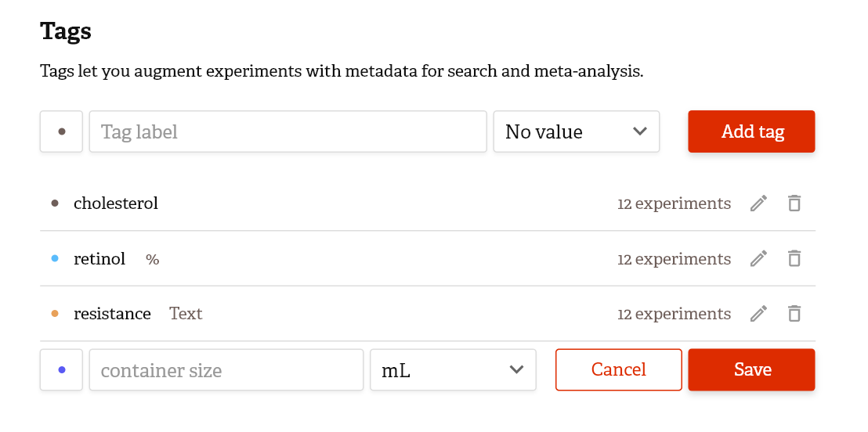Focus the Tag label input field
The height and width of the screenshot is (432, 868).
pyautogui.click(x=288, y=131)
